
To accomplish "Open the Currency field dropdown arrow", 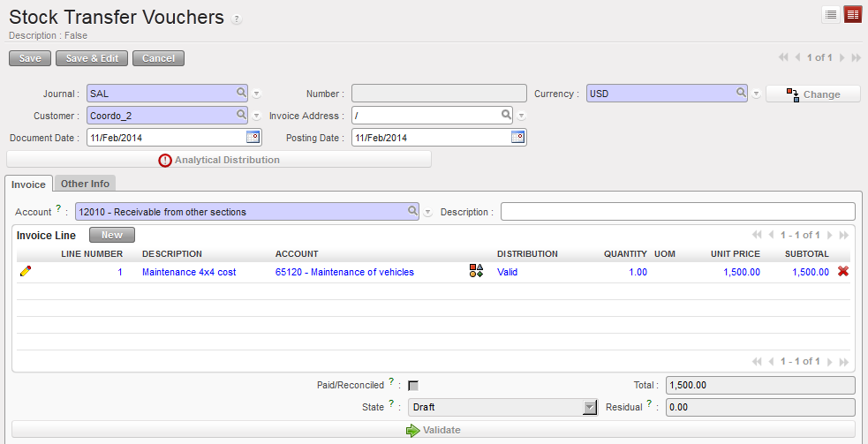I will [757, 94].
